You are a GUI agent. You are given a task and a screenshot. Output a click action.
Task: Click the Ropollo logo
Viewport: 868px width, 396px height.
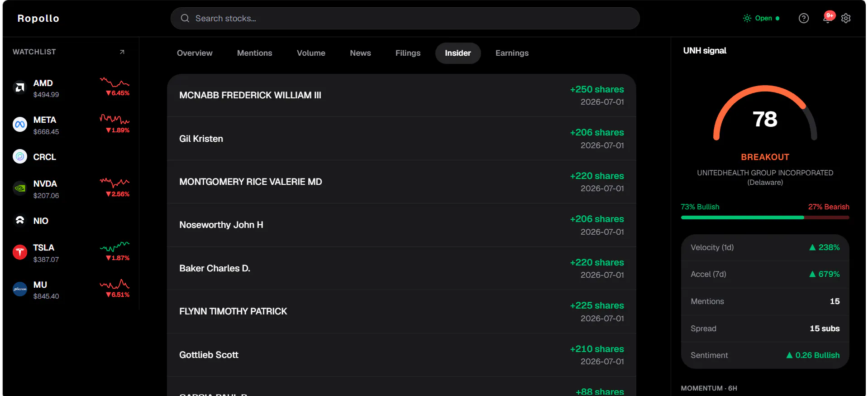click(38, 19)
